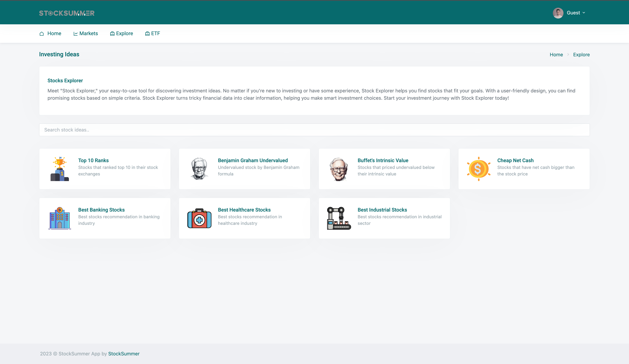This screenshot has width=629, height=364.
Task: Click the Benjamin Graham portrait icon
Action: [x=199, y=169]
